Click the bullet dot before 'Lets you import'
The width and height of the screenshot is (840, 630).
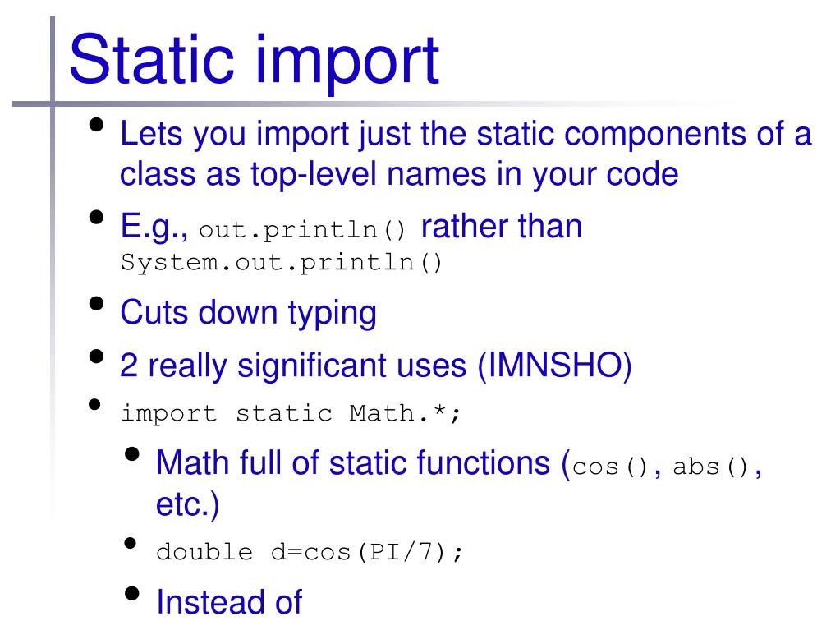[x=96, y=125]
